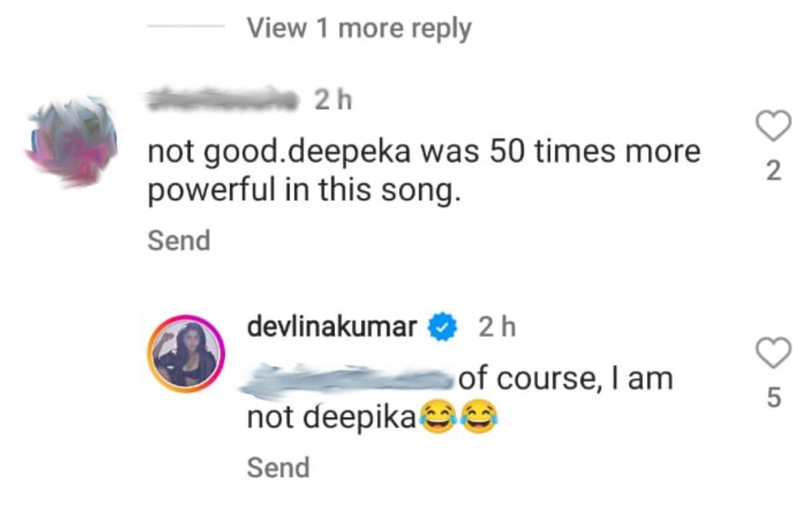Image resolution: width=798 pixels, height=532 pixels.
Task: Expand 'View 1 more reply'
Action: pos(358,29)
